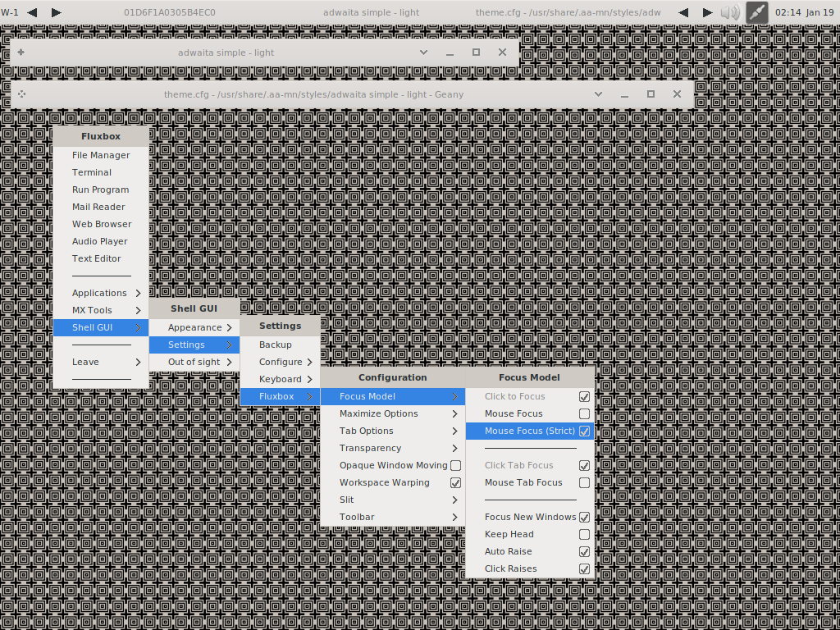The width and height of the screenshot is (840, 630).
Task: Enable the Keep Head checkbox
Action: point(584,535)
